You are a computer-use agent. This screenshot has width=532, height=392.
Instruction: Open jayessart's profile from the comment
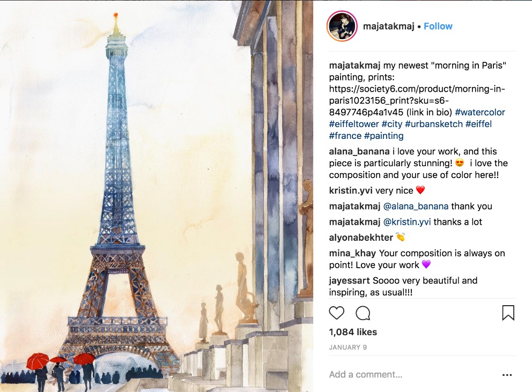click(x=349, y=280)
